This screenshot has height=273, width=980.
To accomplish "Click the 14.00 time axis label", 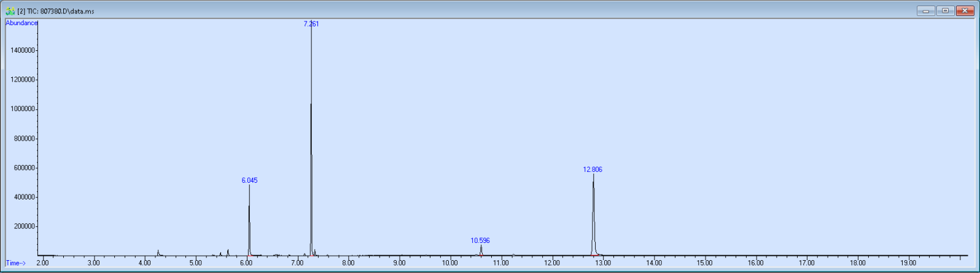I will point(654,263).
